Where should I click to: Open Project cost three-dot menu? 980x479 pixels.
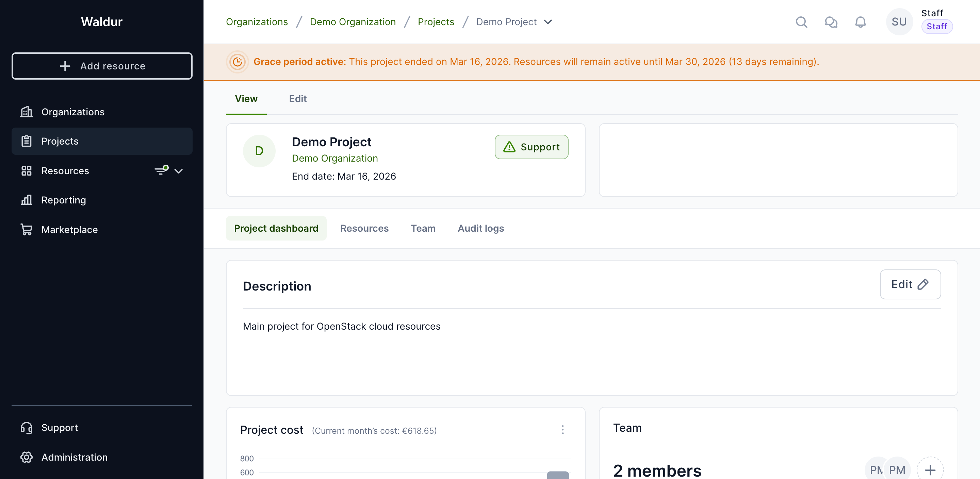click(563, 430)
